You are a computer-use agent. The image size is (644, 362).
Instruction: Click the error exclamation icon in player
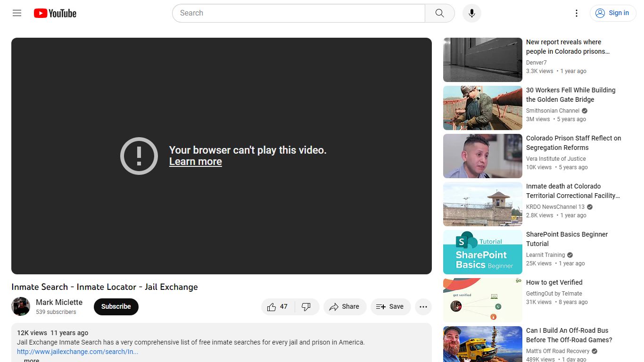pos(139,156)
